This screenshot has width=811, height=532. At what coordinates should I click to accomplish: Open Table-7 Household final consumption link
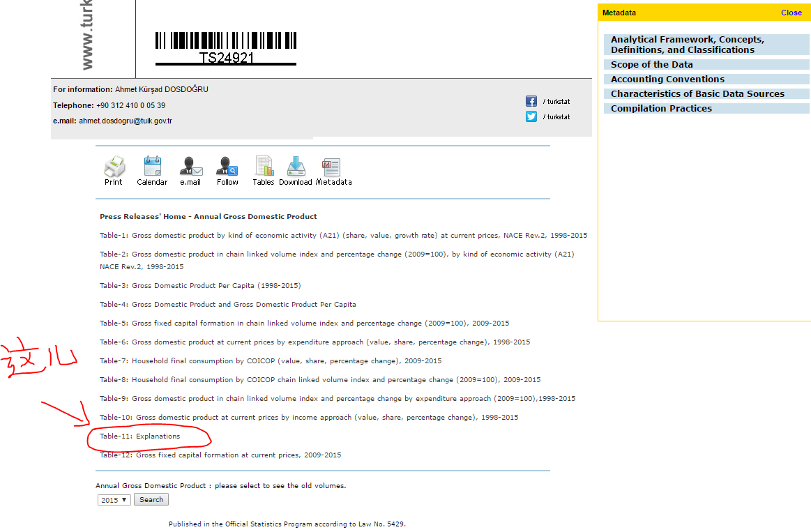click(x=271, y=361)
